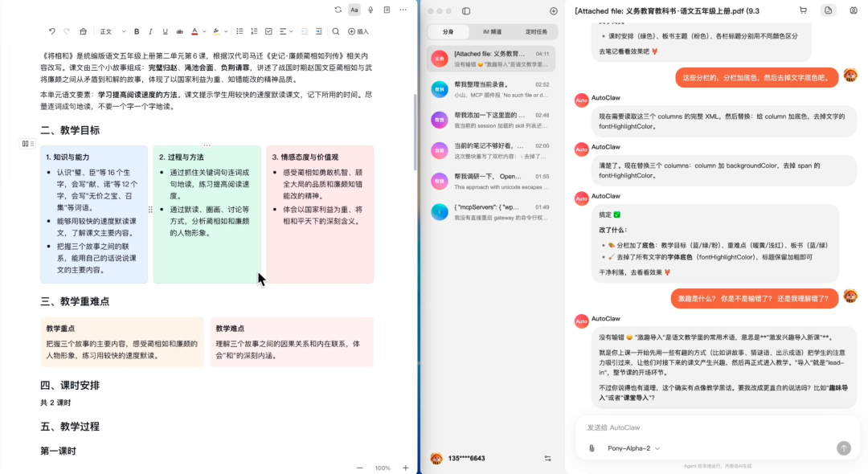
Task: Apply a numbered list to the text
Action: (x=255, y=31)
